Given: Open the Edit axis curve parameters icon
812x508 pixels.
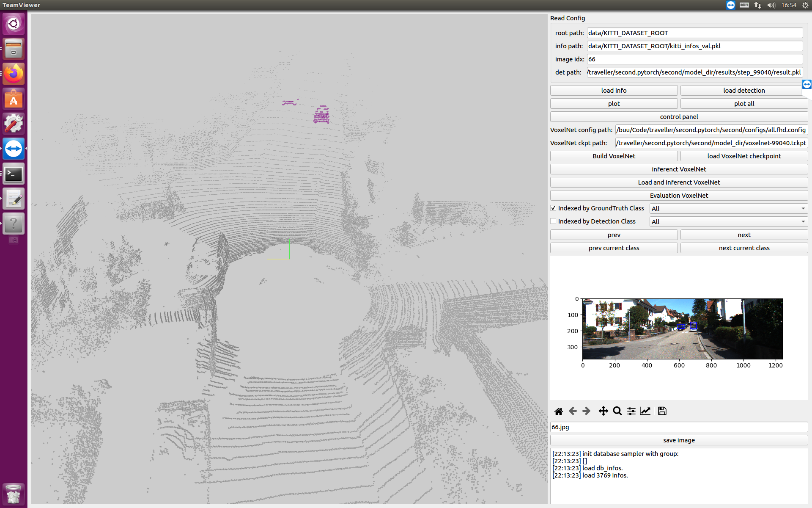Looking at the screenshot, I should tap(645, 411).
